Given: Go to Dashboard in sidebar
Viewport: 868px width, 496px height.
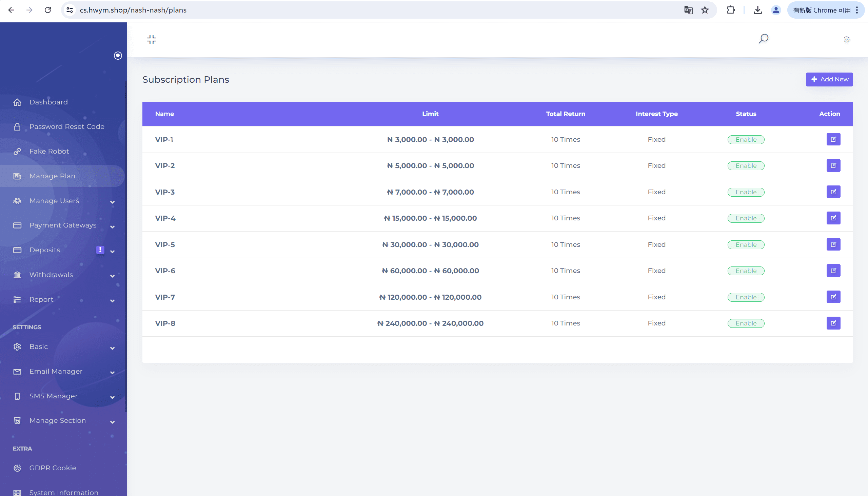Looking at the screenshot, I should point(48,102).
